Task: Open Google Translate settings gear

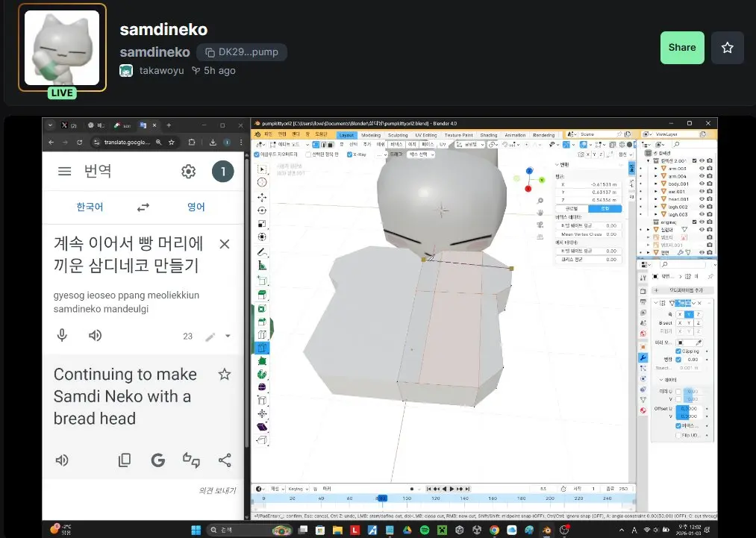Action: (x=189, y=171)
